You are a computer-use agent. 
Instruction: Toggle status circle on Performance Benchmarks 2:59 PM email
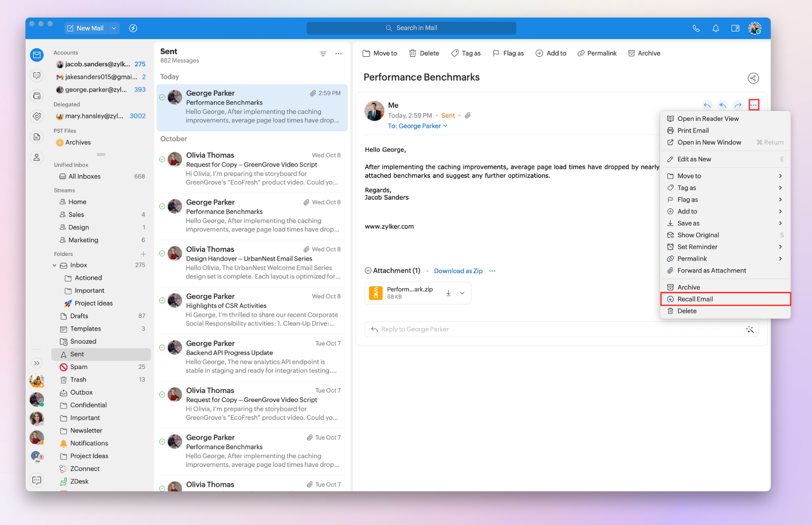pyautogui.click(x=162, y=97)
